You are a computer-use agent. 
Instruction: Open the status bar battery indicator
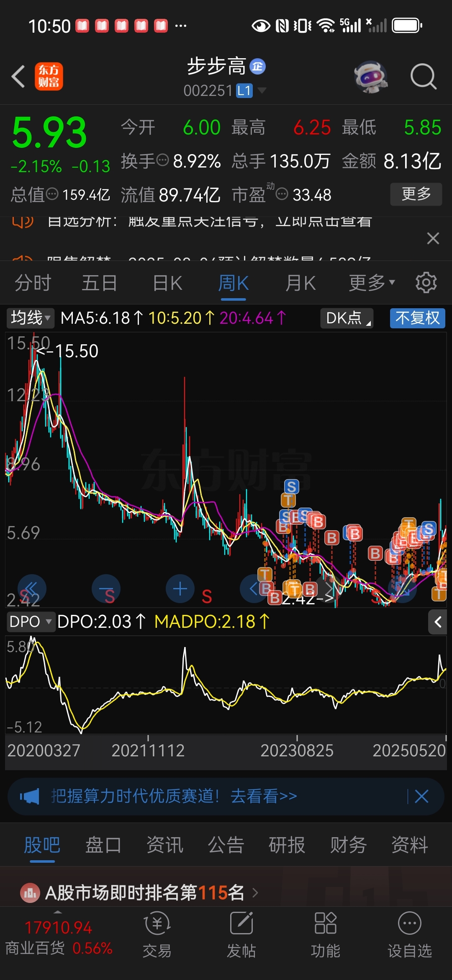point(407,26)
